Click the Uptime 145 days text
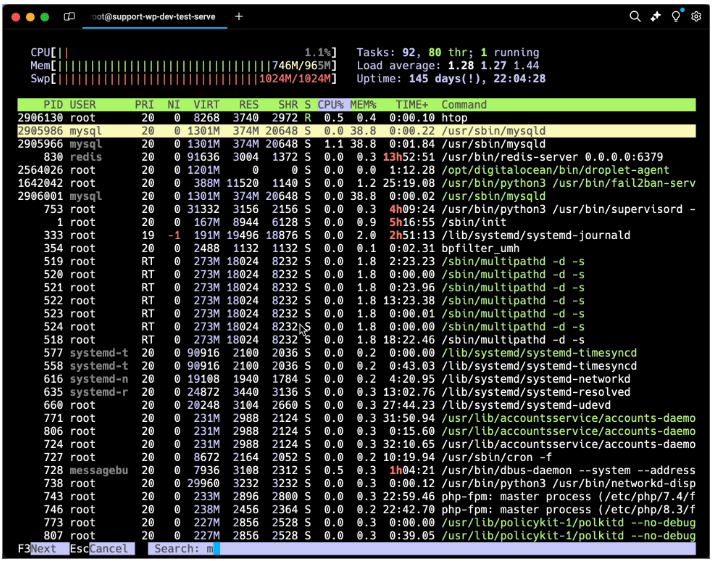 (x=451, y=79)
